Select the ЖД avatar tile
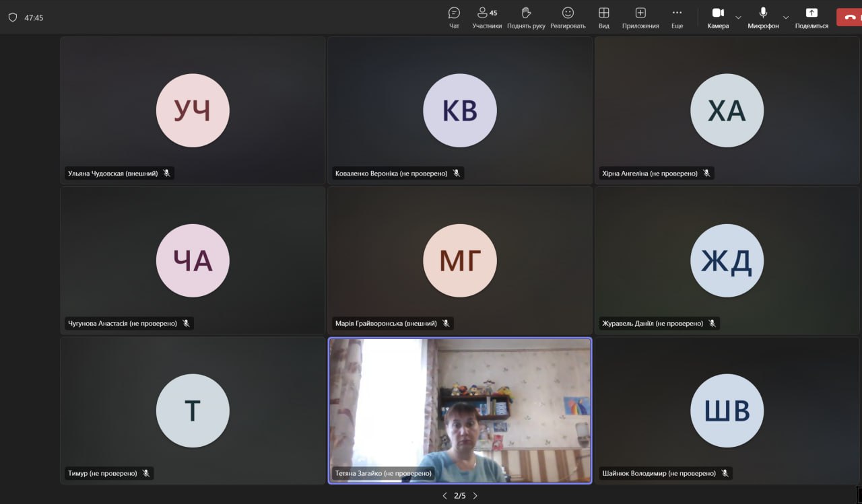This screenshot has height=504, width=862. pos(727,260)
